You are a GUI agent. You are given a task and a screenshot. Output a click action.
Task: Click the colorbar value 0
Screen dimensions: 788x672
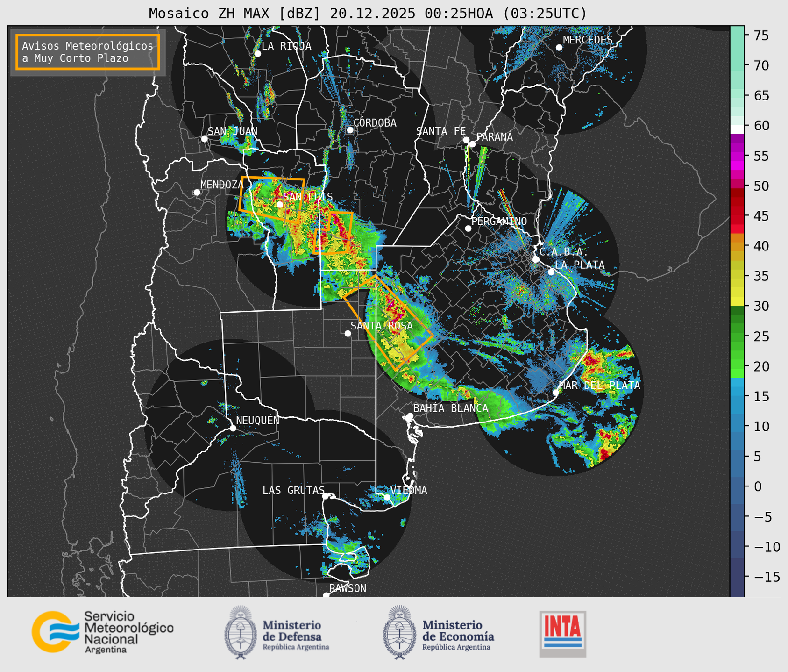coord(757,486)
